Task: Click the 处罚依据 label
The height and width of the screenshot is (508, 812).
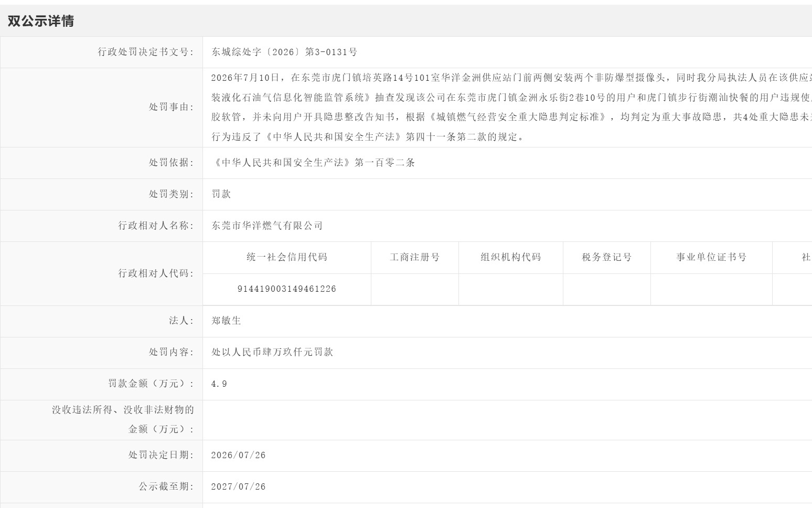Action: point(172,163)
